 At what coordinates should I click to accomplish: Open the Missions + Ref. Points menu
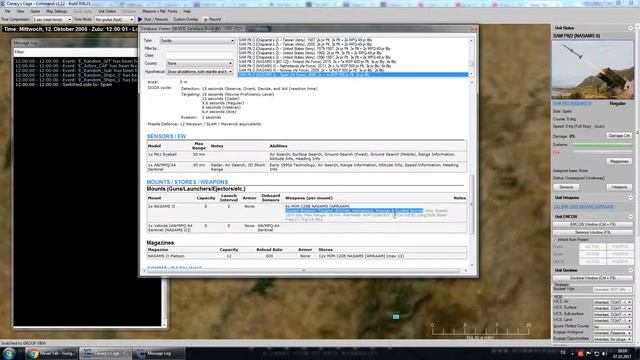[x=160, y=11]
